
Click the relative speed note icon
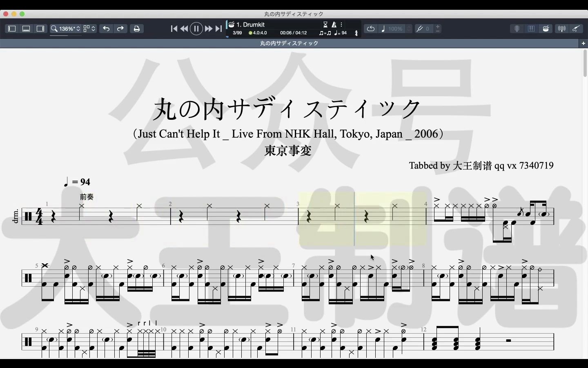tap(383, 29)
